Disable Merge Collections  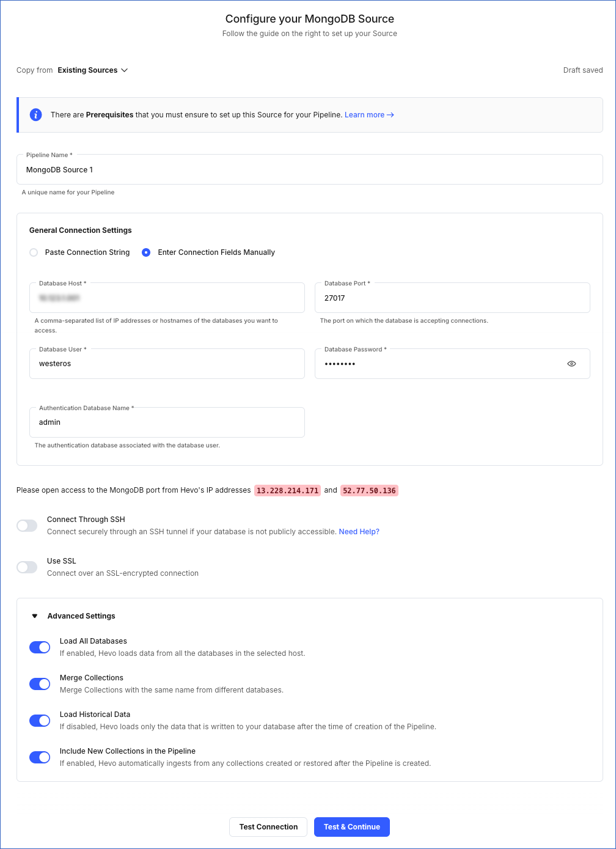(x=40, y=683)
